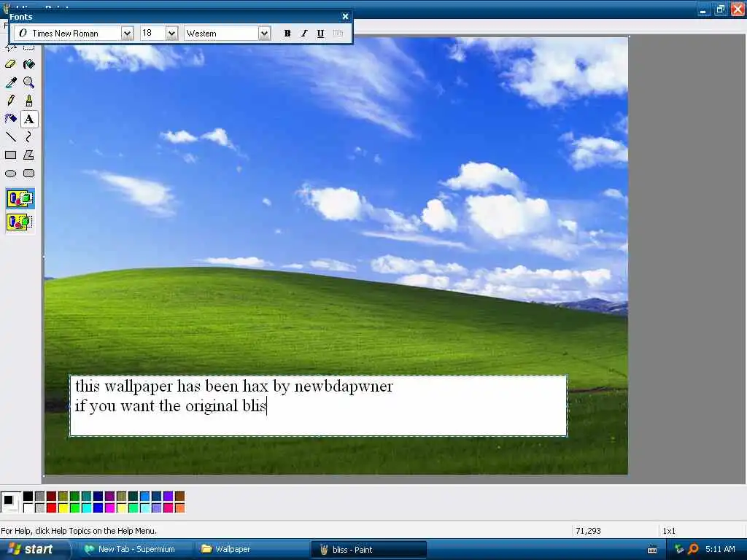Pick the bright blue color swatch
Image resolution: width=747 pixels, height=560 pixels.
[98, 508]
